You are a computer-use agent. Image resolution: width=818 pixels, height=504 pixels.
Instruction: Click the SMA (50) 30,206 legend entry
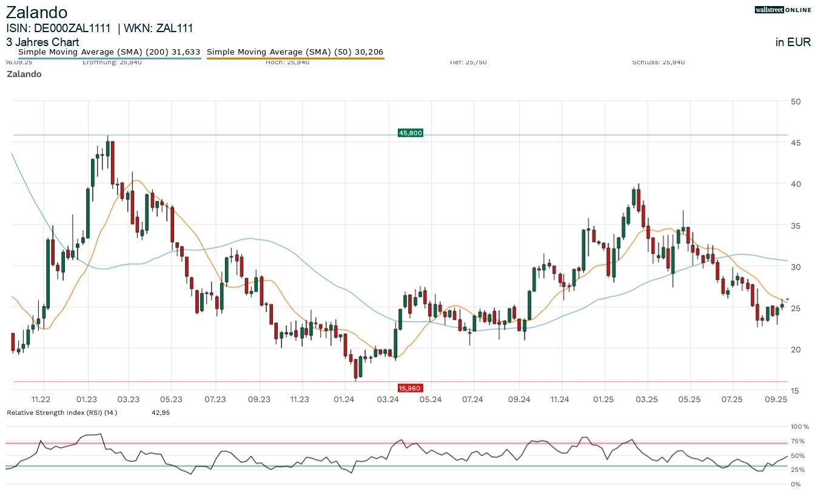[295, 52]
